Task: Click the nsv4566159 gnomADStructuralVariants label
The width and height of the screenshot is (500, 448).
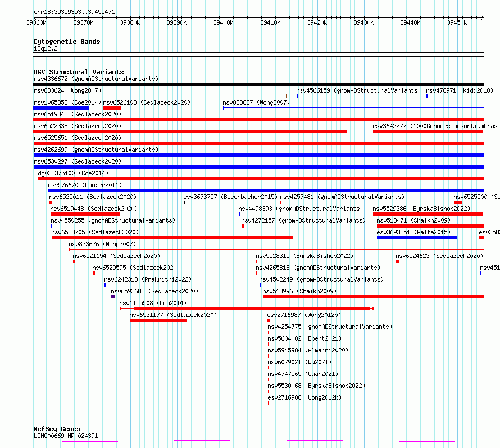Action: click(x=358, y=90)
